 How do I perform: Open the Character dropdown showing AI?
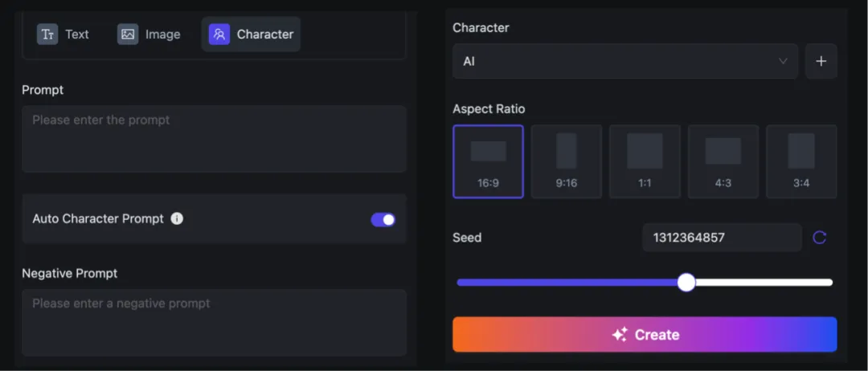click(611, 61)
